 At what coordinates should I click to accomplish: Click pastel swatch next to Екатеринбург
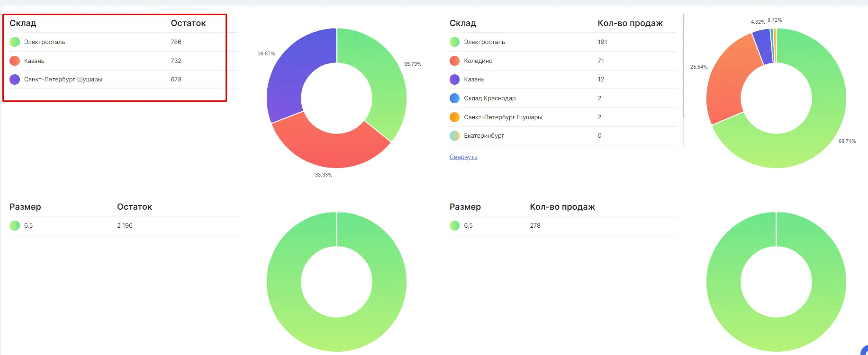[454, 135]
